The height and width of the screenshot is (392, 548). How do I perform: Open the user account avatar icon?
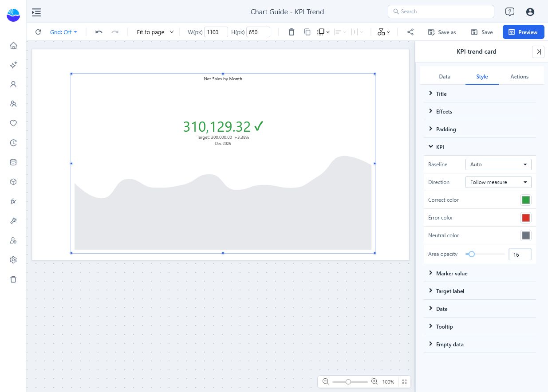pos(530,12)
